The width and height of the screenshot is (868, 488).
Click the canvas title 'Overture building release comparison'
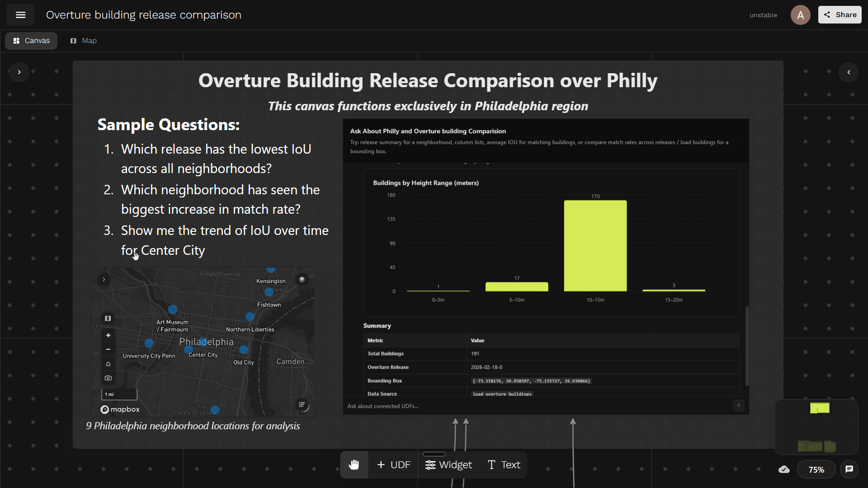[144, 15]
